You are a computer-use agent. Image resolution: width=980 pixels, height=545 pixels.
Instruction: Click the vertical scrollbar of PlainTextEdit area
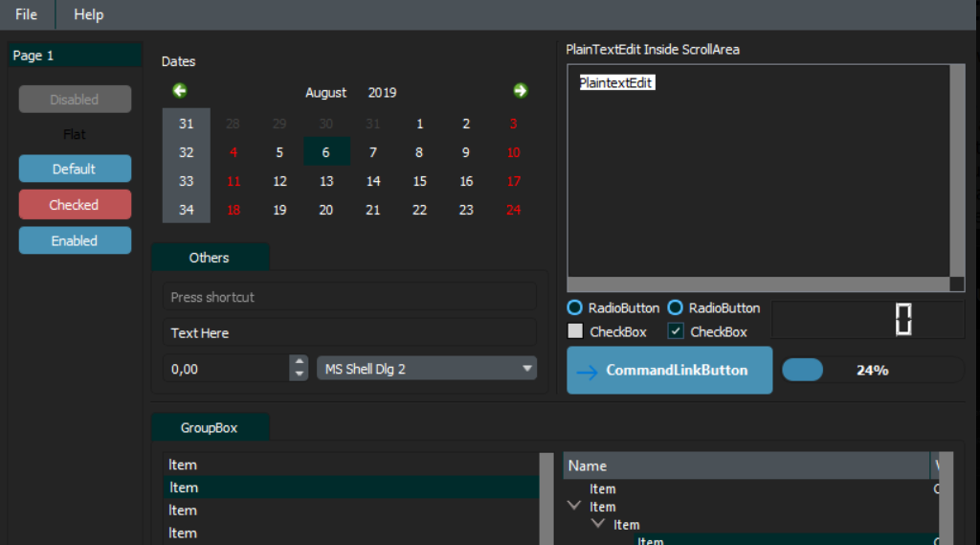coord(957,170)
